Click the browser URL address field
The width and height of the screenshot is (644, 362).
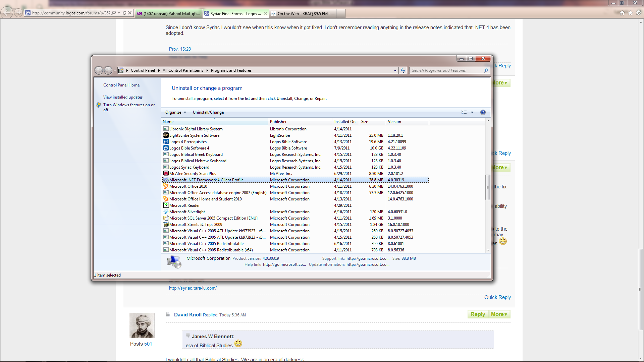coord(70,13)
